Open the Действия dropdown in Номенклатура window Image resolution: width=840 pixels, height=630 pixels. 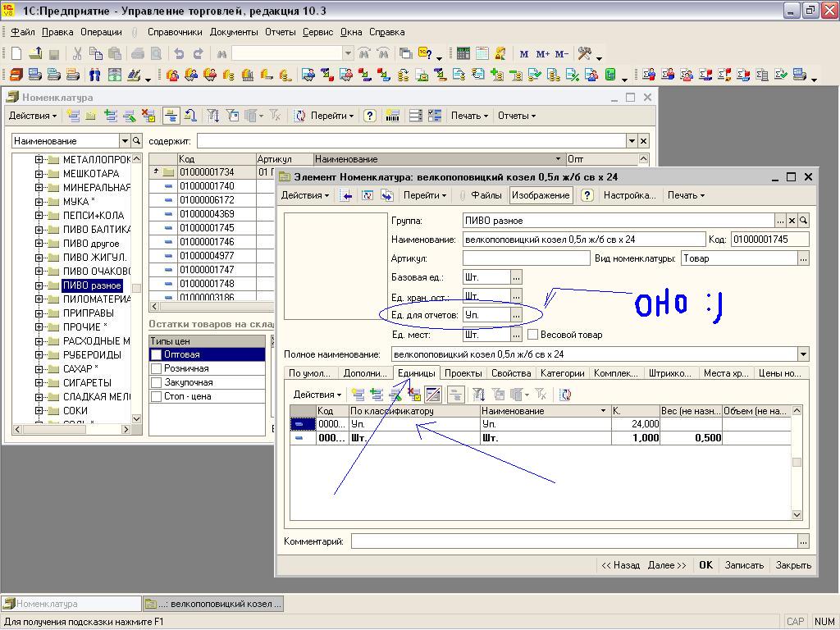pyautogui.click(x=33, y=116)
